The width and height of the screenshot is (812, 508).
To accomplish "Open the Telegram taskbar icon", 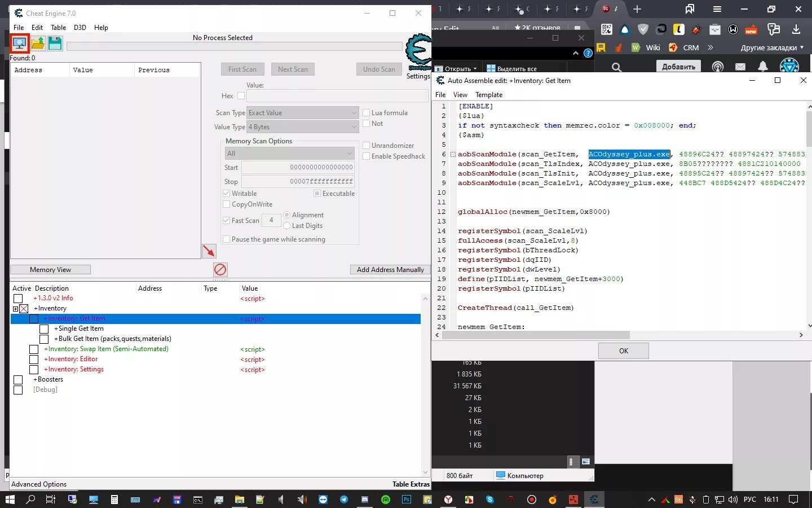I will tap(344, 500).
